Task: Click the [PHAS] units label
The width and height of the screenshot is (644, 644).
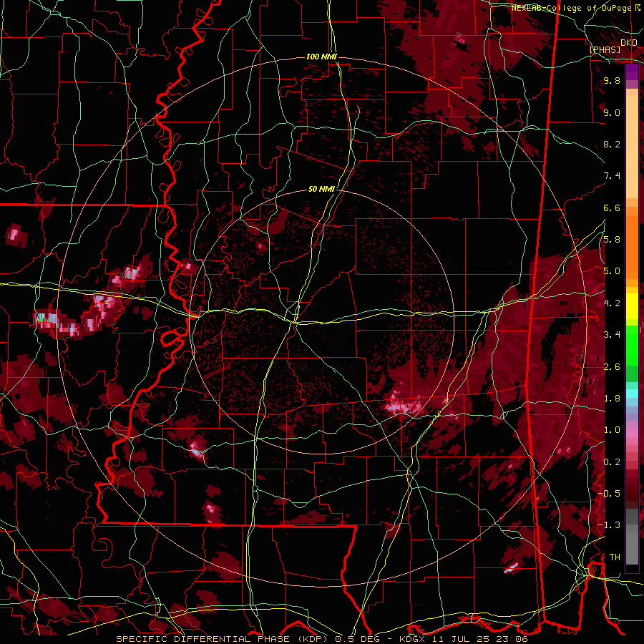Action: [x=605, y=49]
